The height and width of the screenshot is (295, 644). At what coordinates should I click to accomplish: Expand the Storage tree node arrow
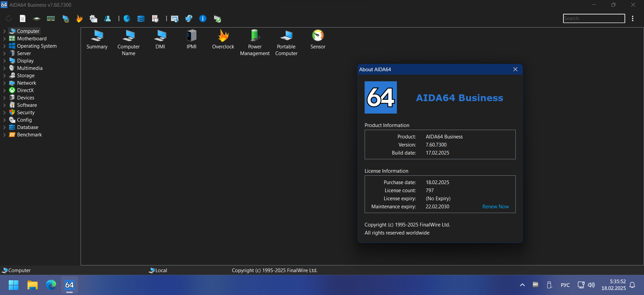point(4,76)
